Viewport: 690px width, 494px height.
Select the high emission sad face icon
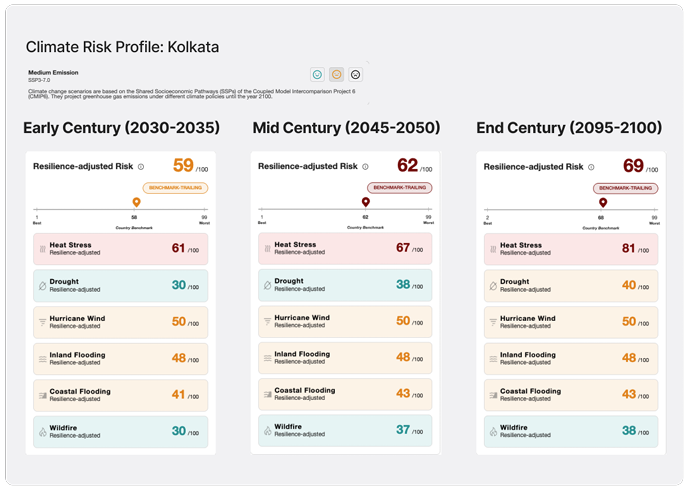pyautogui.click(x=356, y=74)
